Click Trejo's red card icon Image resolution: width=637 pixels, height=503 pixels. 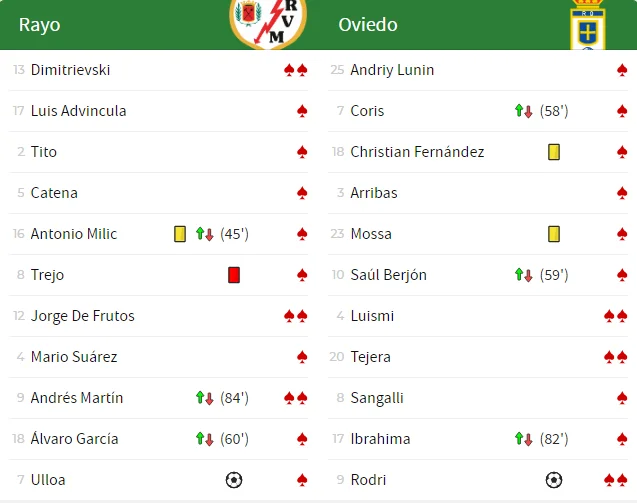(x=234, y=275)
